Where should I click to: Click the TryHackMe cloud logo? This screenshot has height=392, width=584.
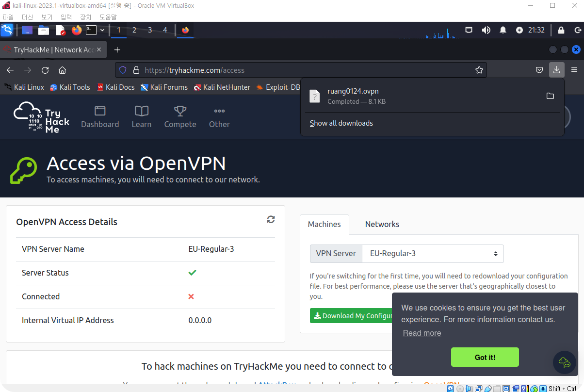pos(42,117)
